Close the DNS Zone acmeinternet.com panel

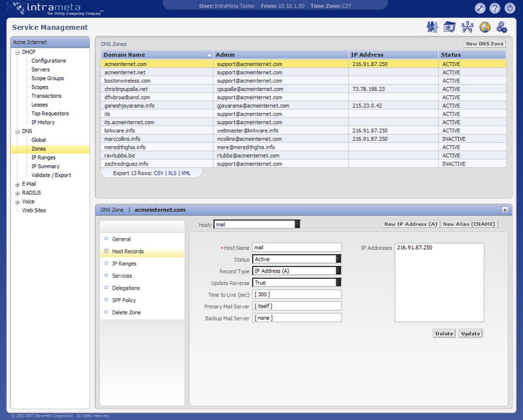point(505,210)
